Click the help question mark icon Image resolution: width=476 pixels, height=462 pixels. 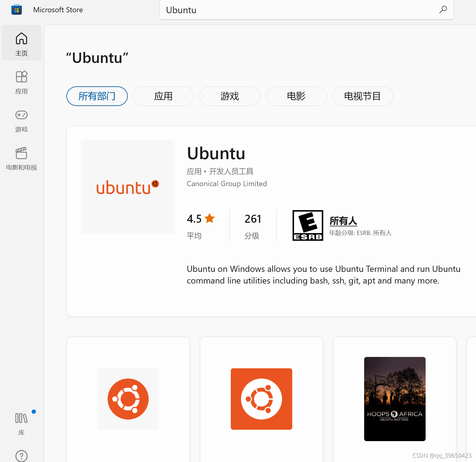point(22,456)
